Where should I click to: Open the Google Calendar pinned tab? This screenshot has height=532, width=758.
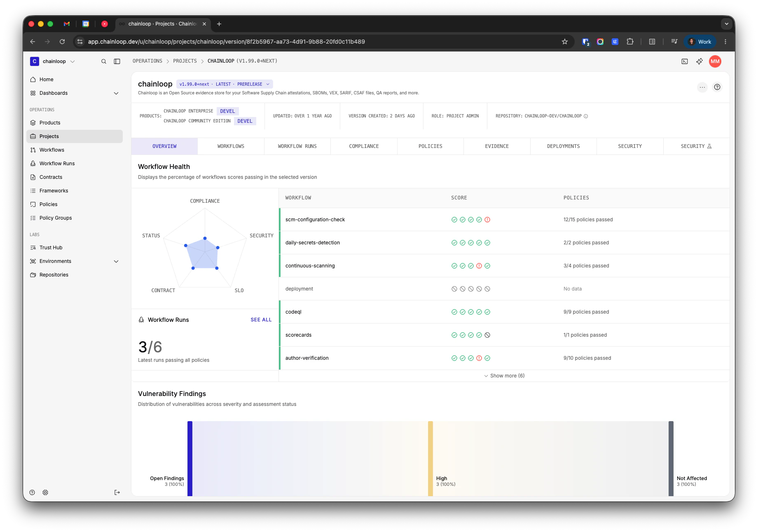(86, 24)
